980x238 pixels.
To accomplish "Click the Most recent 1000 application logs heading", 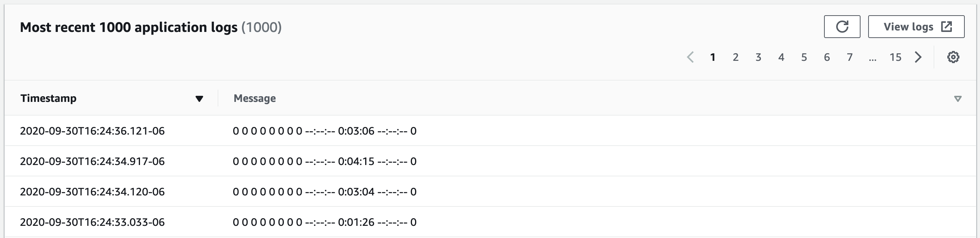I will coord(130,27).
